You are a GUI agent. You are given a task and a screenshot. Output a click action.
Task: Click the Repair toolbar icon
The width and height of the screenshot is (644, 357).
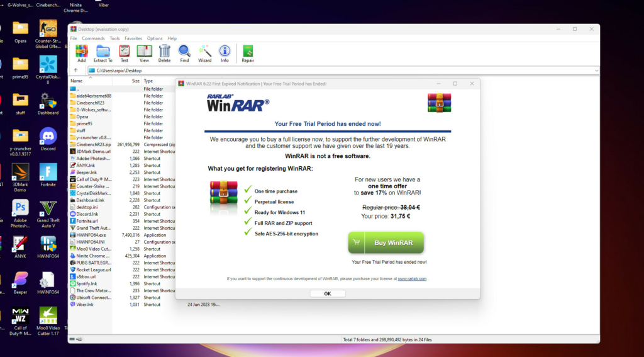click(248, 51)
